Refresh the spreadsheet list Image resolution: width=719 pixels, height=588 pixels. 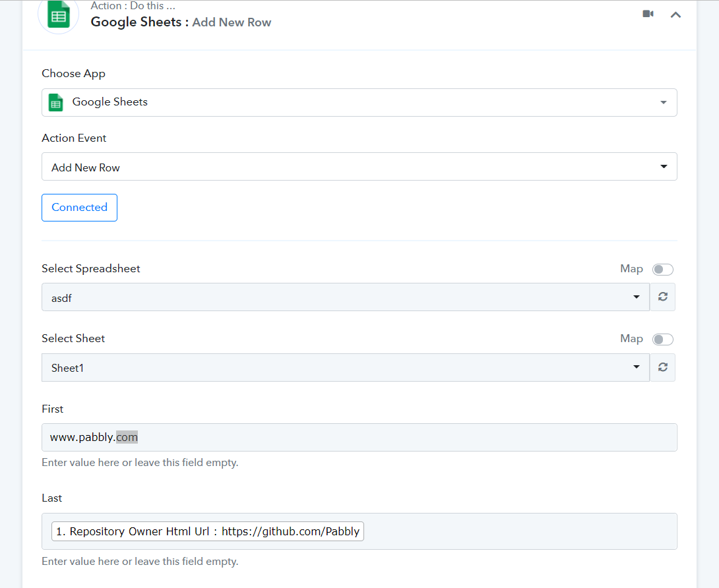662,297
